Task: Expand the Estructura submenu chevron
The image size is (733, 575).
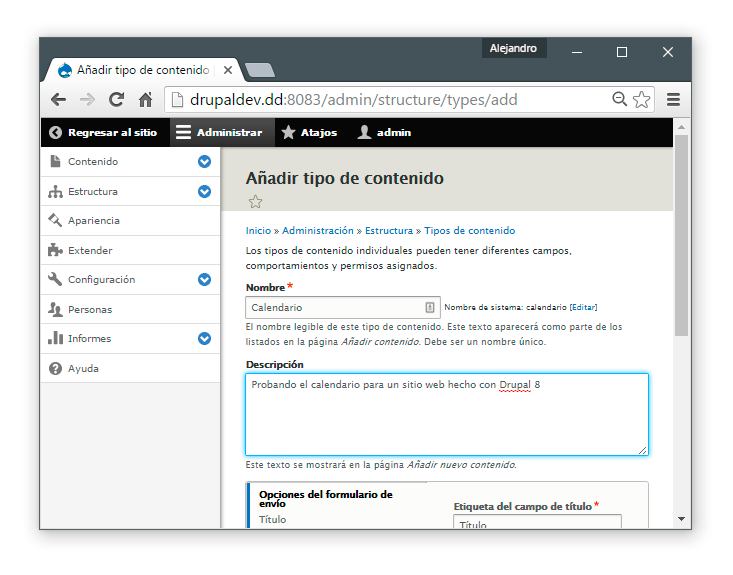Action: [204, 192]
